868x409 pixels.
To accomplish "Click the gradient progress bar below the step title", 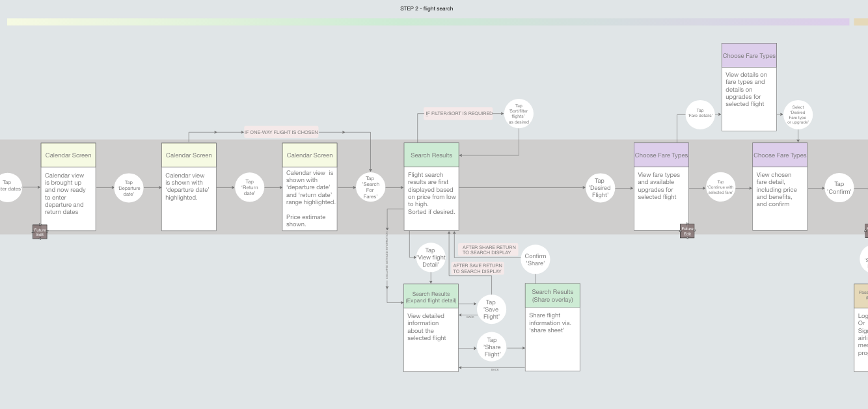I will tap(428, 22).
